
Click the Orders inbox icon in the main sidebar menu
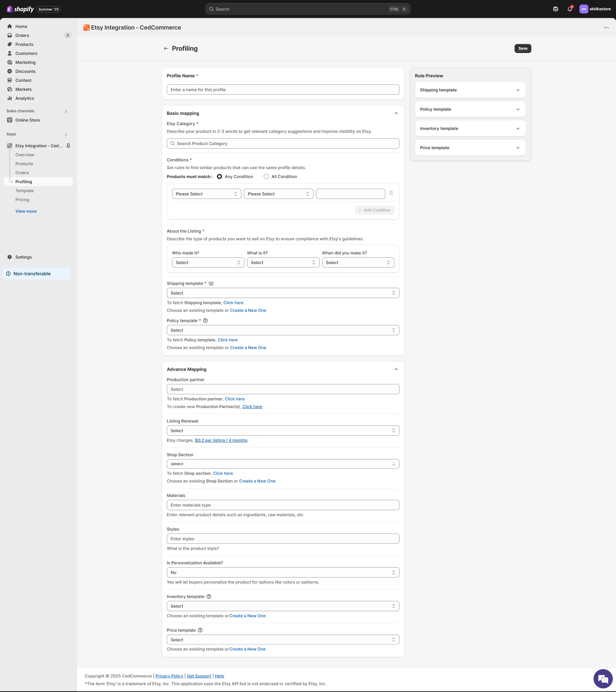pyautogui.click(x=10, y=35)
